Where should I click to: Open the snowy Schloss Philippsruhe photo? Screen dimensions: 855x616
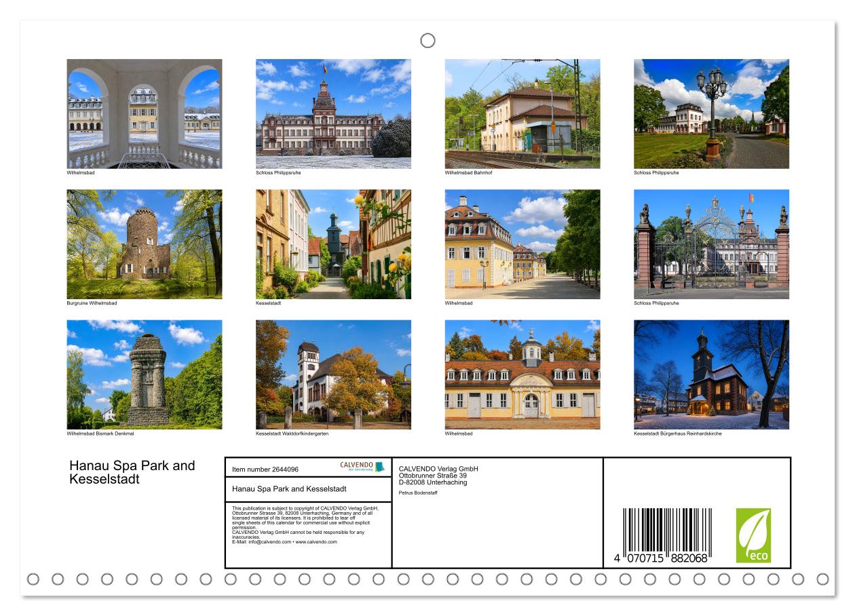point(333,114)
